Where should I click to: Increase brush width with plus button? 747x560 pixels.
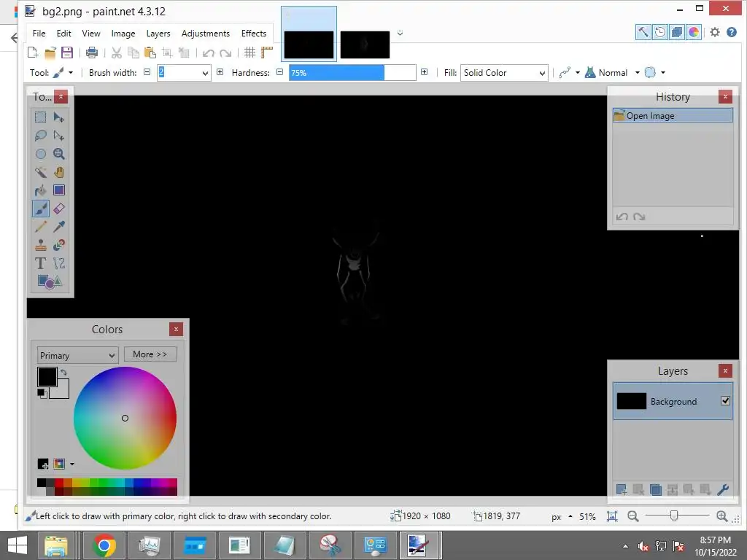tap(220, 72)
